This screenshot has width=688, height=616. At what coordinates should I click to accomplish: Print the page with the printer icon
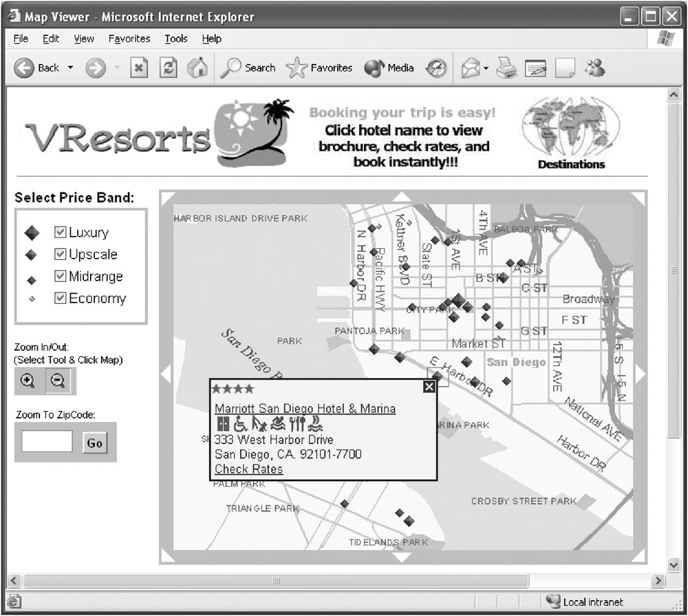click(507, 68)
